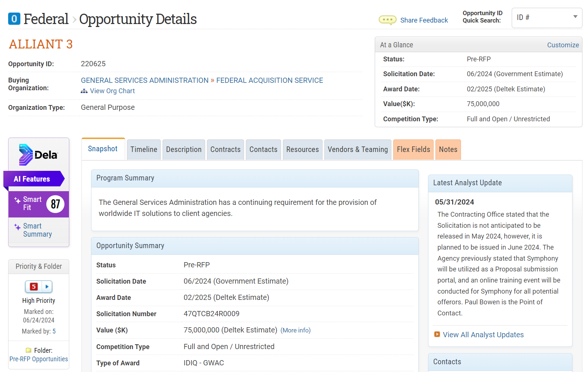Image resolution: width=588 pixels, height=372 pixels.
Task: Open the Opportunity ID Quick Search dropdown
Action: coord(575,17)
